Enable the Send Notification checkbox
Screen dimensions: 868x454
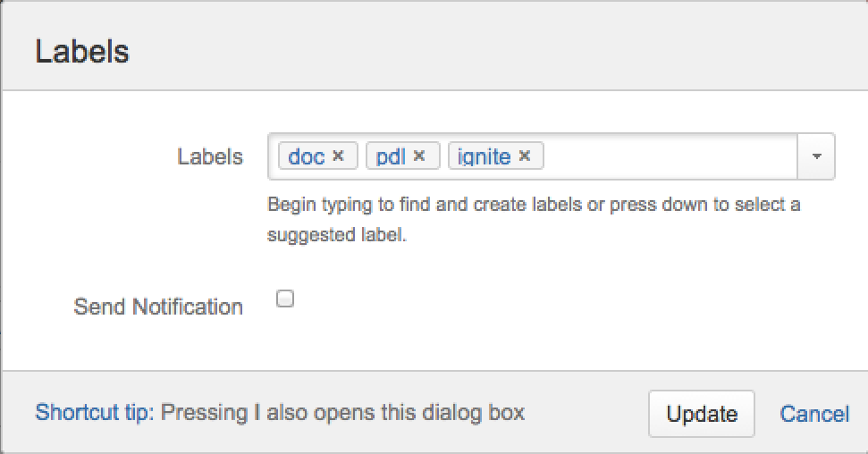point(285,299)
